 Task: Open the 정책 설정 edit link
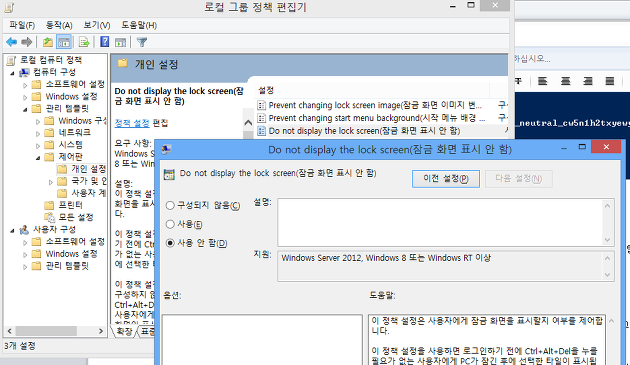[132, 123]
